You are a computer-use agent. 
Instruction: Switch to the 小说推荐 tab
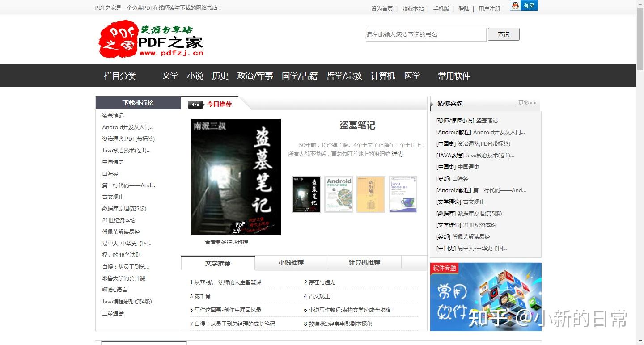click(291, 263)
